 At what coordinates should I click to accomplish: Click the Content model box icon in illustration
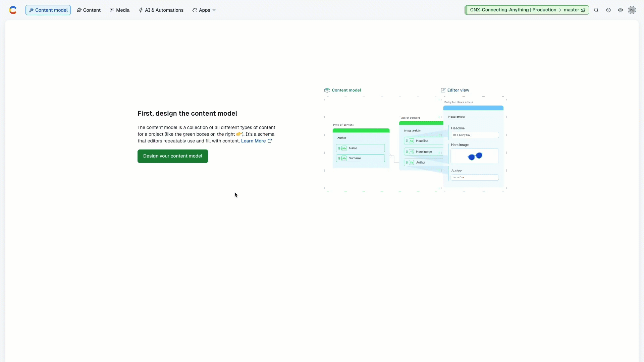pyautogui.click(x=327, y=90)
